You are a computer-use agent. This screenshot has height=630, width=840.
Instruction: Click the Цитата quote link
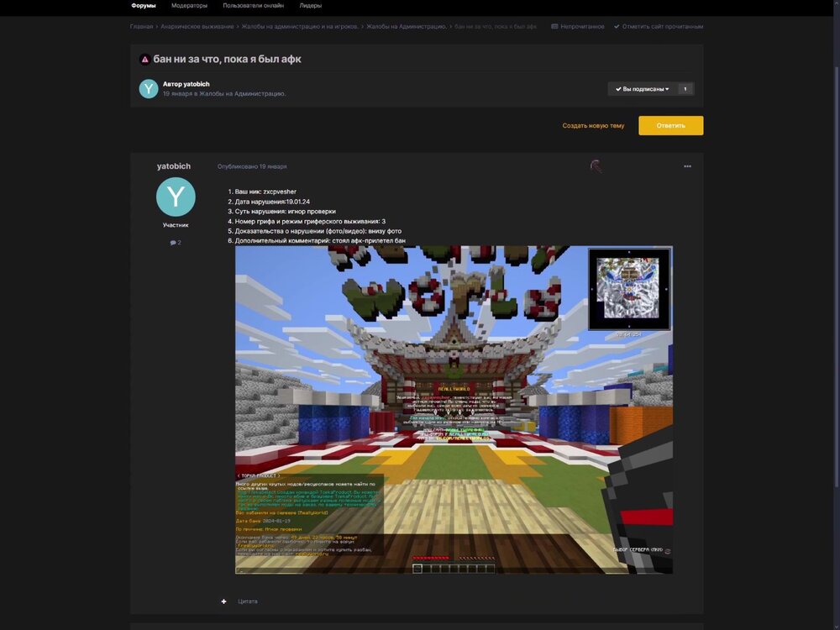tap(248, 601)
